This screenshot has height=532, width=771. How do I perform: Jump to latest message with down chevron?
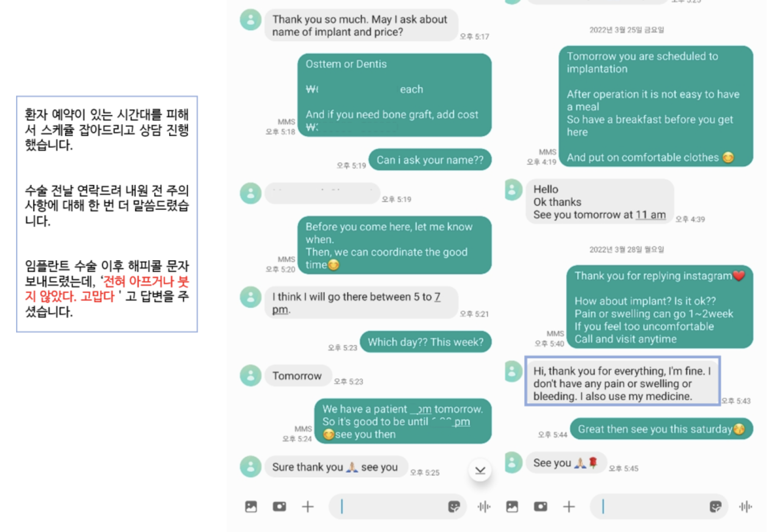point(480,470)
